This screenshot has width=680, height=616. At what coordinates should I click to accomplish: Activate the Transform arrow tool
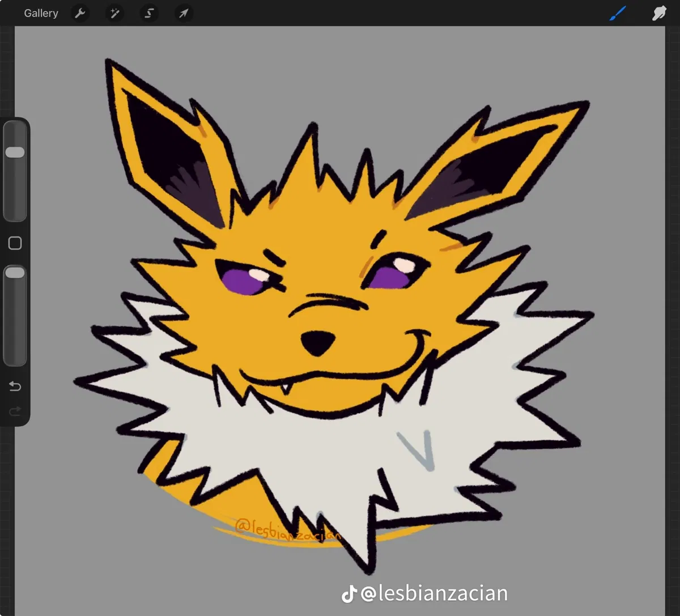coord(184,13)
